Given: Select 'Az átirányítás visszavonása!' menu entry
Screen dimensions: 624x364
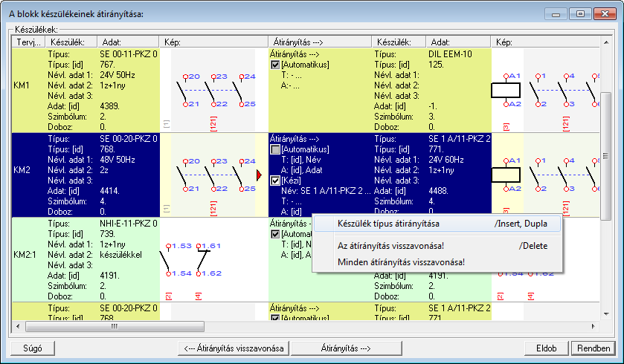Looking at the screenshot, I should click(390, 245).
